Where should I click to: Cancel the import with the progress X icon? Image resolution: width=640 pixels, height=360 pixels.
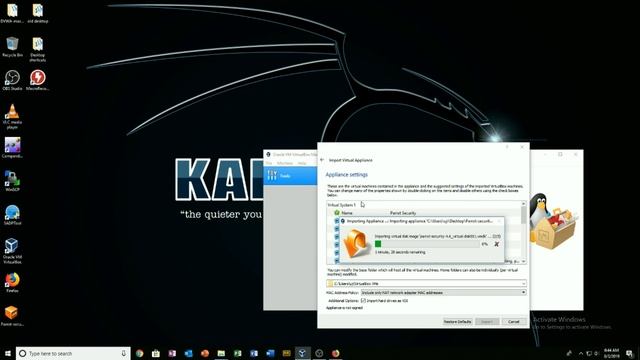point(496,244)
